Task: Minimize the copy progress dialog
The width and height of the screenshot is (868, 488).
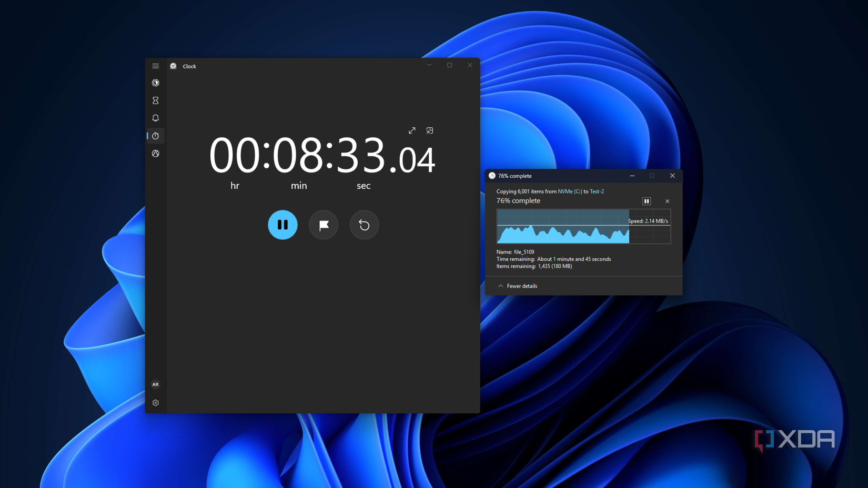Action: (x=632, y=176)
